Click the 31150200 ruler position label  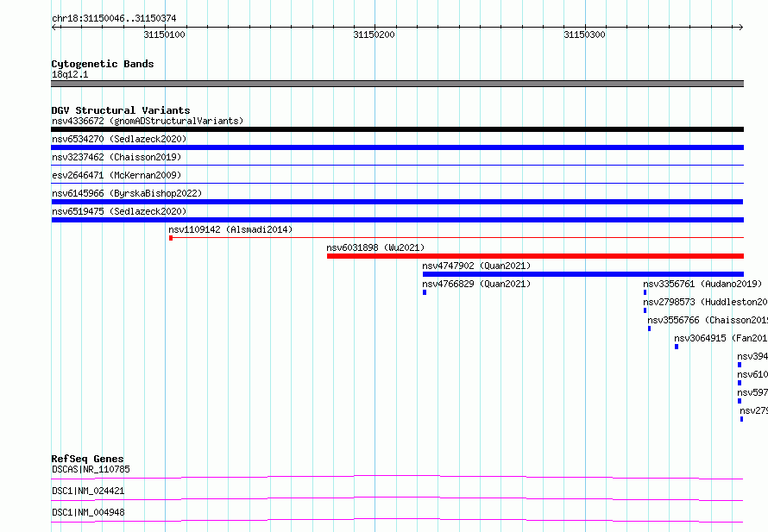(375, 34)
